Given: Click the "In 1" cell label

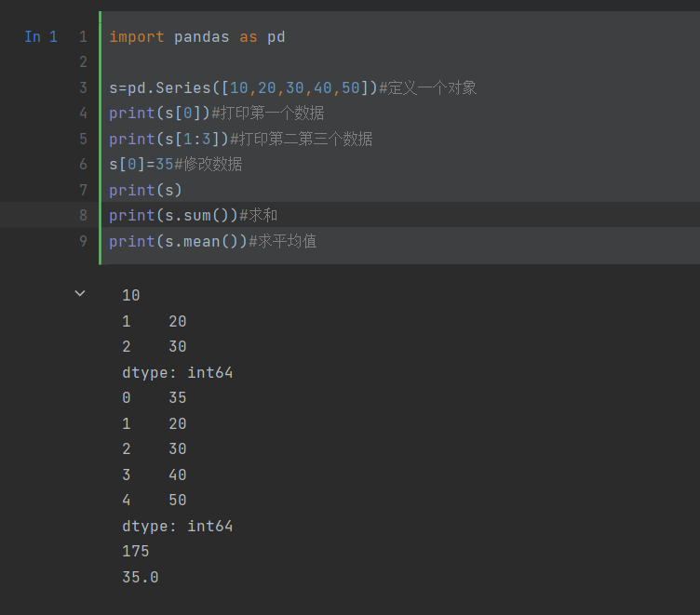Looking at the screenshot, I should [x=41, y=37].
